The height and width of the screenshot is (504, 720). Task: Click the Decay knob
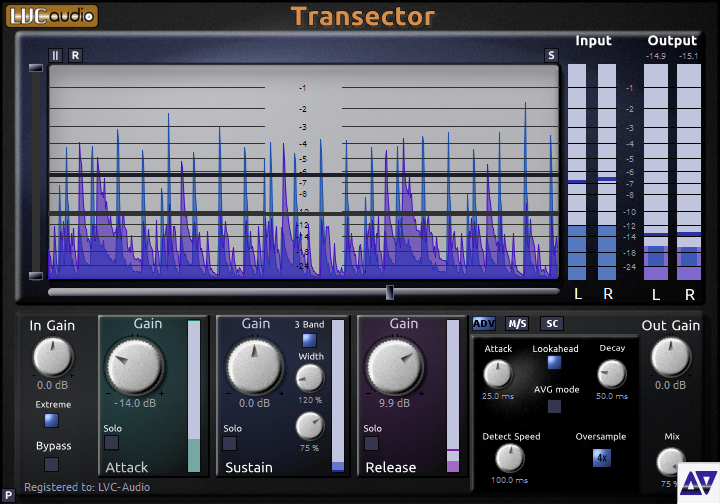[x=612, y=374]
